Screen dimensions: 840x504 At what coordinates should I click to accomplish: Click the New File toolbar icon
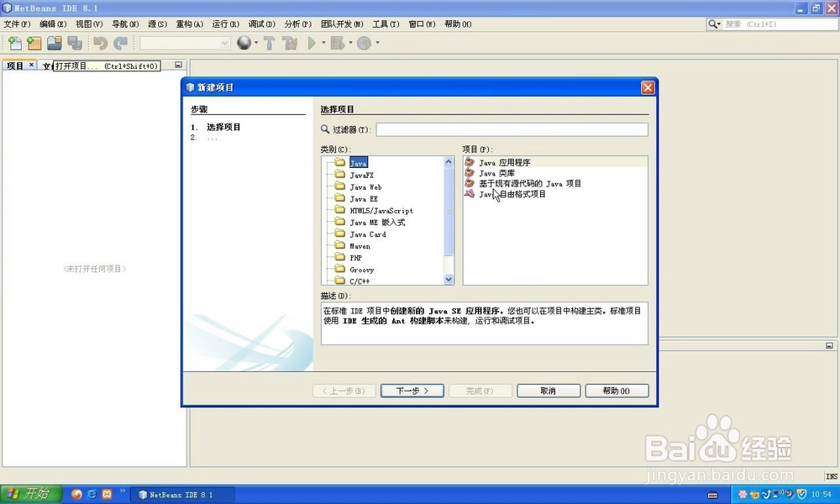tap(15, 43)
